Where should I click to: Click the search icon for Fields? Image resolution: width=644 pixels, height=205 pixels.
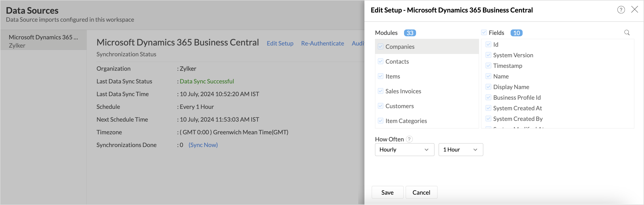point(627,33)
